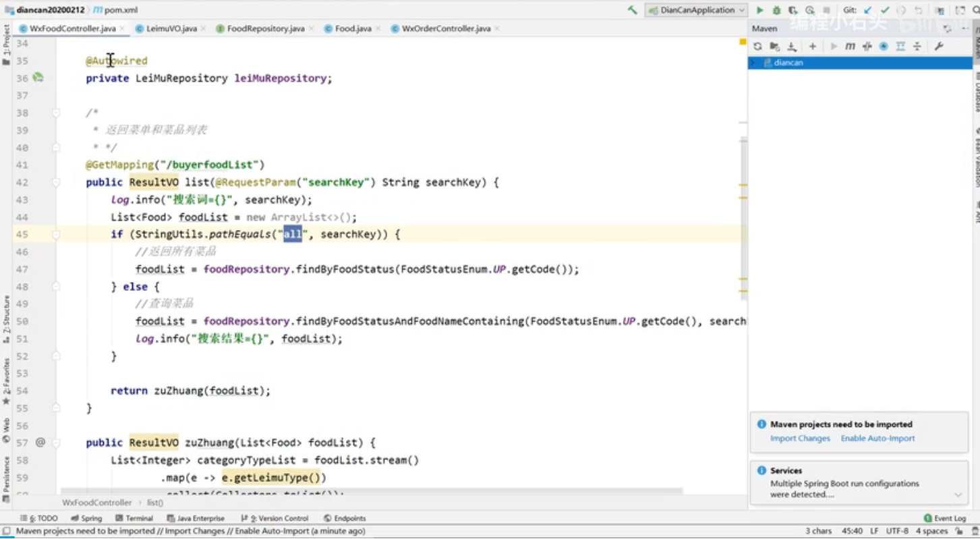The image size is (980, 539).
Task: Click Enable Auto-Import link
Action: pyautogui.click(x=877, y=438)
